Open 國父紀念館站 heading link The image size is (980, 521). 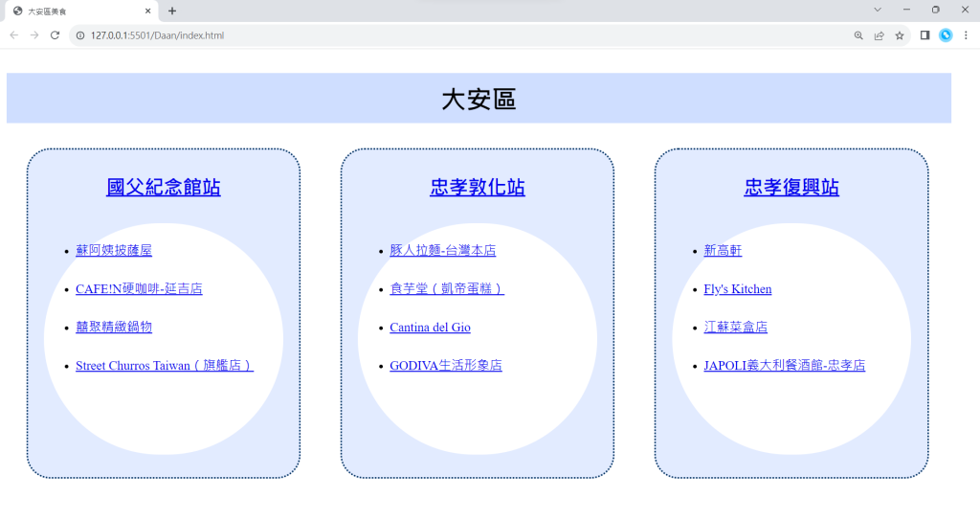[163, 187]
